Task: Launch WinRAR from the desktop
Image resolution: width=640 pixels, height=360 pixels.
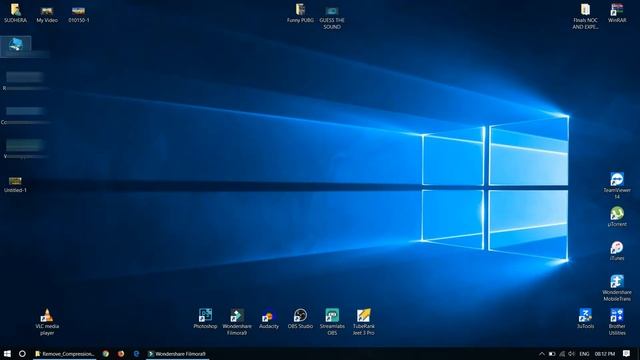Action: [617, 13]
